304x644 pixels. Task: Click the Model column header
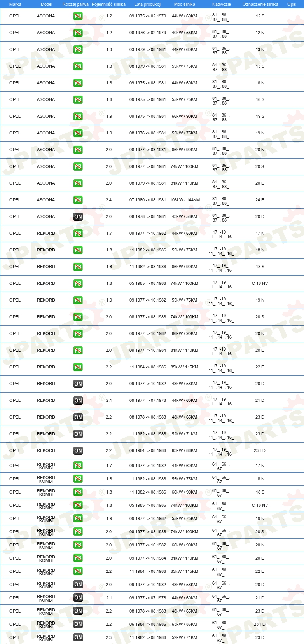[x=46, y=4]
